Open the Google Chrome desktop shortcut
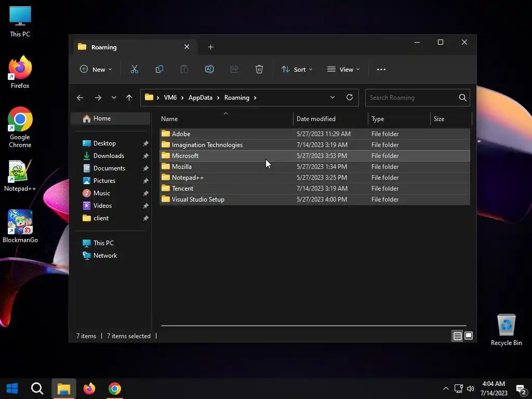Image resolution: width=532 pixels, height=399 pixels. tap(20, 127)
